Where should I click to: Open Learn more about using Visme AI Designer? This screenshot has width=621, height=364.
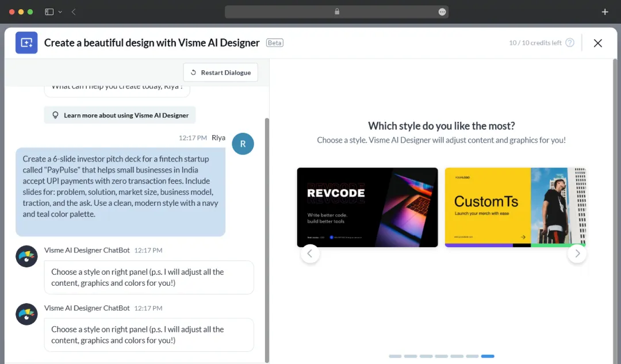point(120,115)
